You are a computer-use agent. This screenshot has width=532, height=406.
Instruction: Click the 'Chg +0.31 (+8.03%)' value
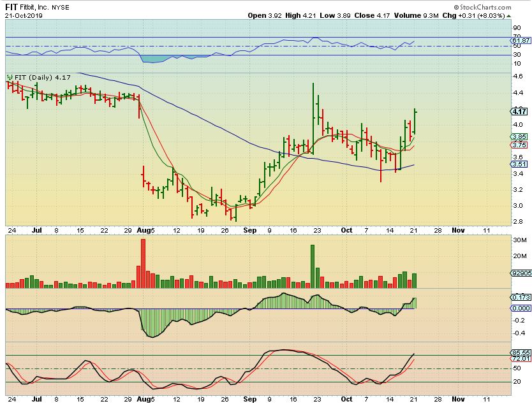click(x=474, y=15)
